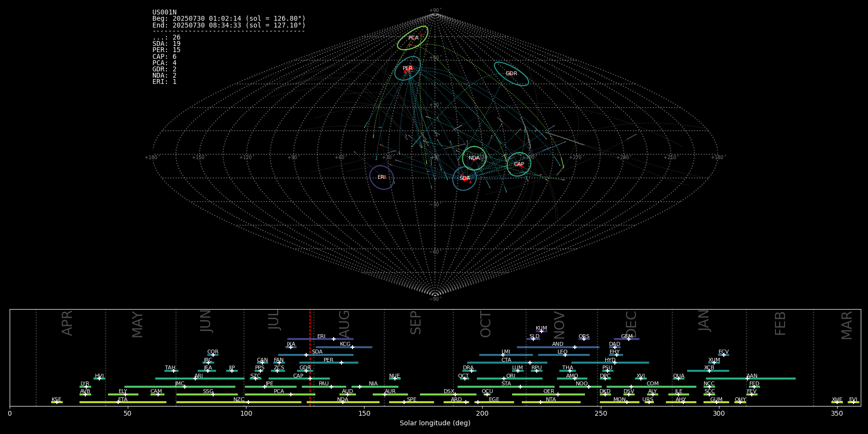Click the FEB month label in timeline
Screen dimensions: 868x434
[x=780, y=323]
